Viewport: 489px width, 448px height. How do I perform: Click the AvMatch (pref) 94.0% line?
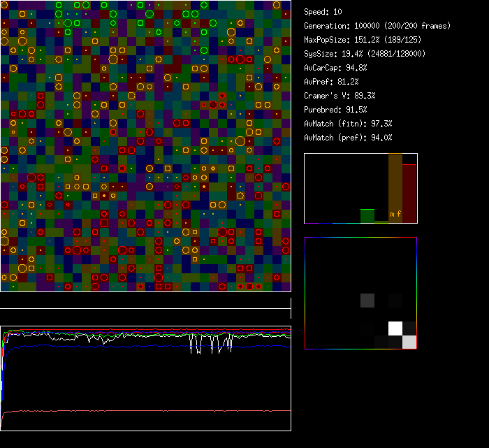(348, 138)
